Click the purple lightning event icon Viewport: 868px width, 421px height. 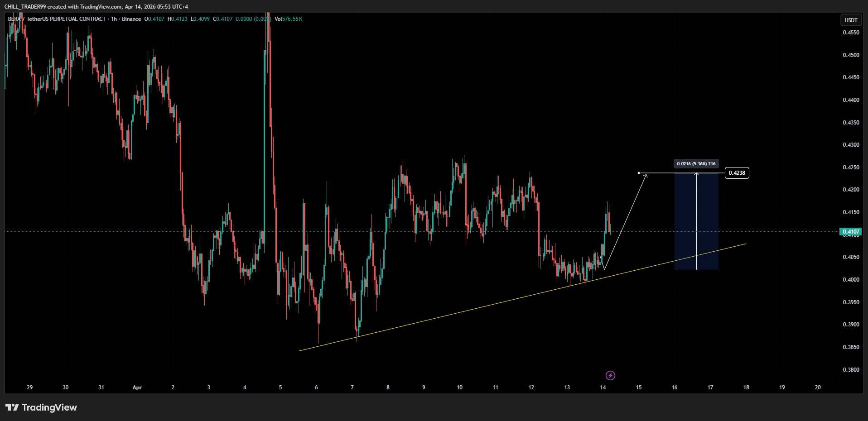click(x=610, y=375)
